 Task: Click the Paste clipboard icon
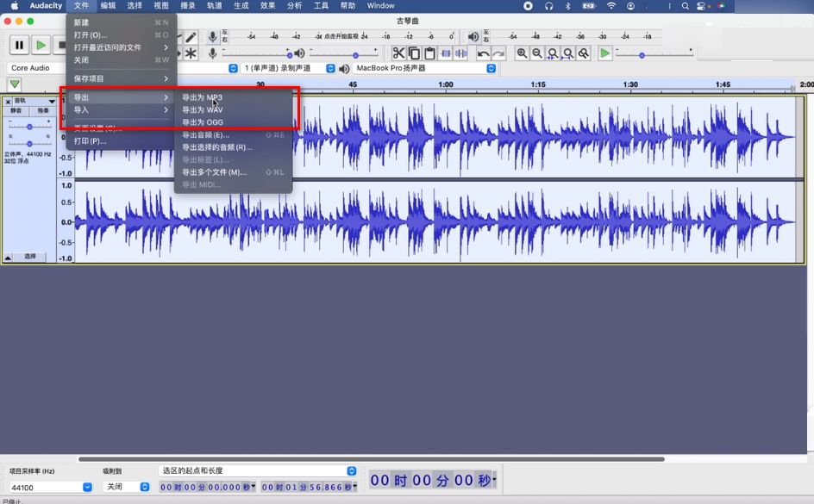(429, 53)
